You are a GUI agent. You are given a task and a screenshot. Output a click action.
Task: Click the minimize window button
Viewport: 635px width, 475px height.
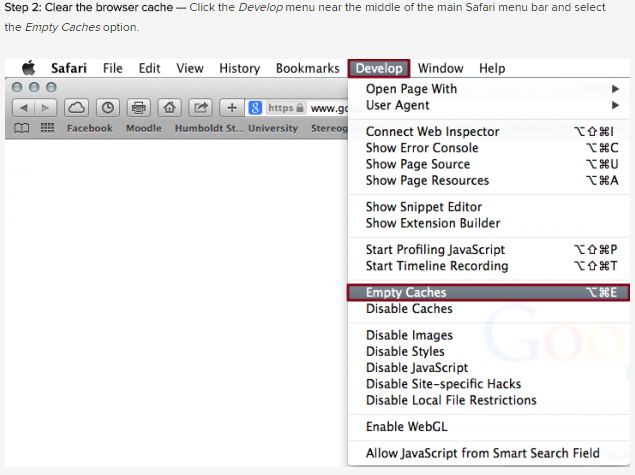[34, 87]
